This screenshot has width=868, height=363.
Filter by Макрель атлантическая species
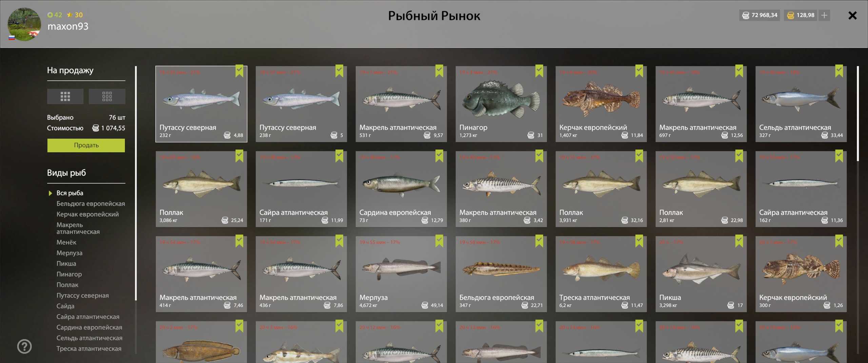78,228
